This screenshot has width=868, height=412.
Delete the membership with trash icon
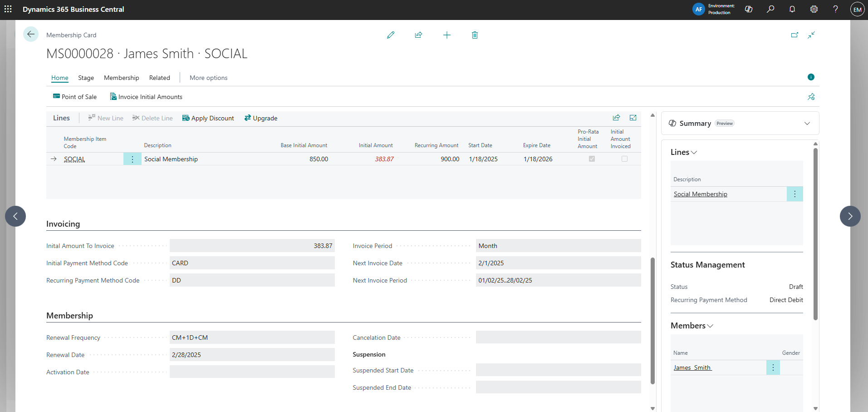coord(475,35)
